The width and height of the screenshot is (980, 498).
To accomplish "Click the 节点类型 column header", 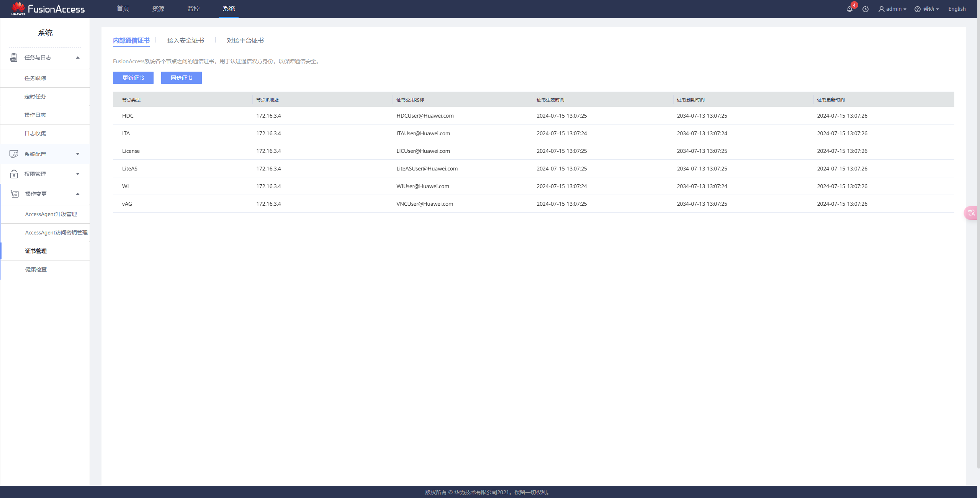I will (x=131, y=100).
